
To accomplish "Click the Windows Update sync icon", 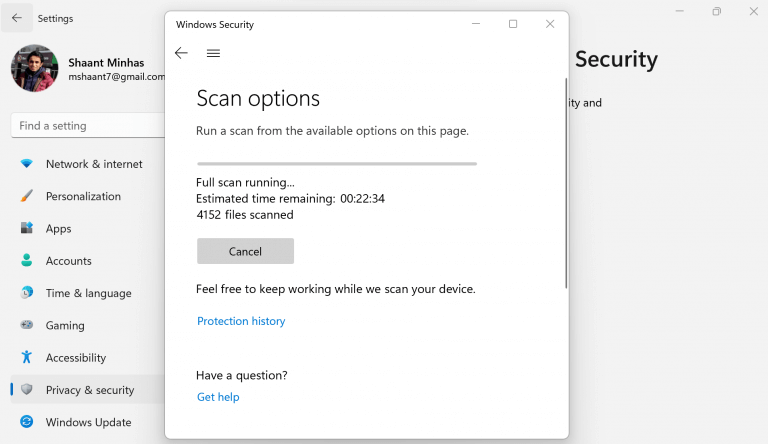I will coord(27,421).
